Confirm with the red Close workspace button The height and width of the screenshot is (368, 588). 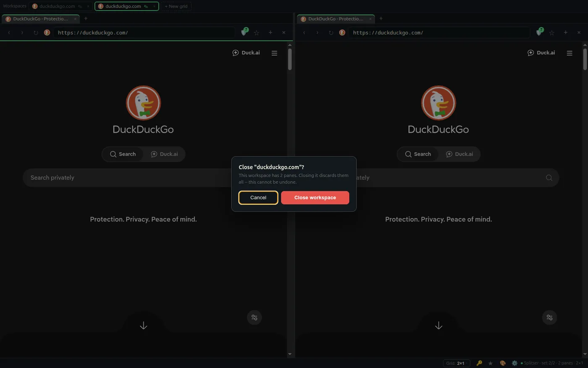pos(315,198)
